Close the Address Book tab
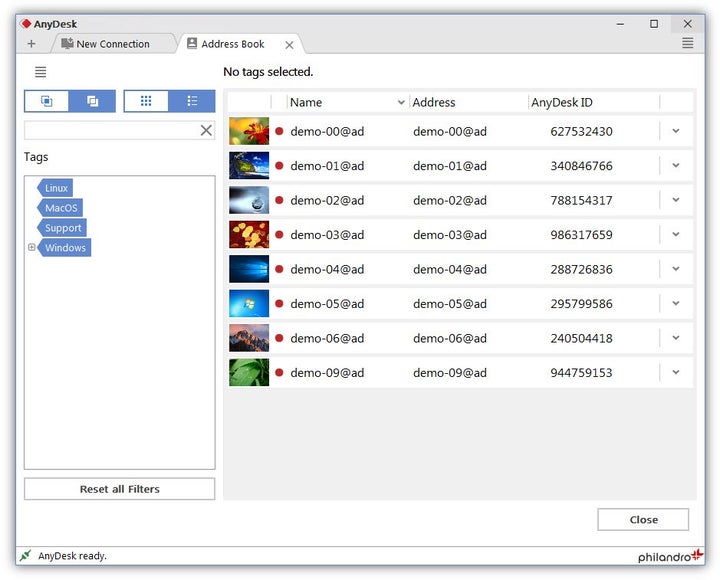720x580 pixels. (x=289, y=45)
